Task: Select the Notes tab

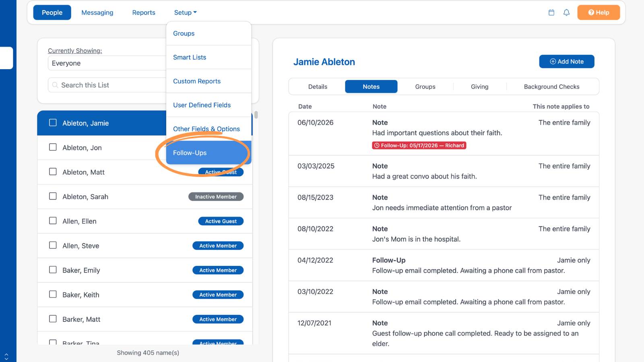Action: [x=371, y=86]
